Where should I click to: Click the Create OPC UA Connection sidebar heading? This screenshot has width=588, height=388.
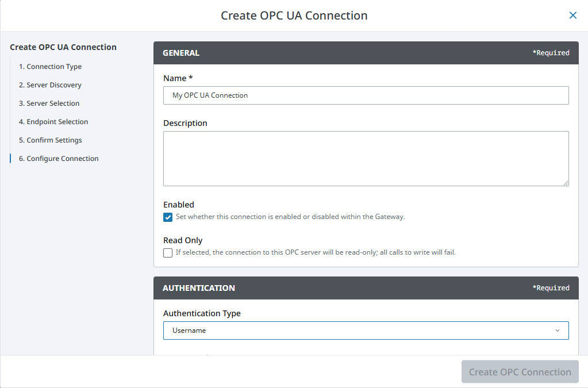pyautogui.click(x=63, y=47)
